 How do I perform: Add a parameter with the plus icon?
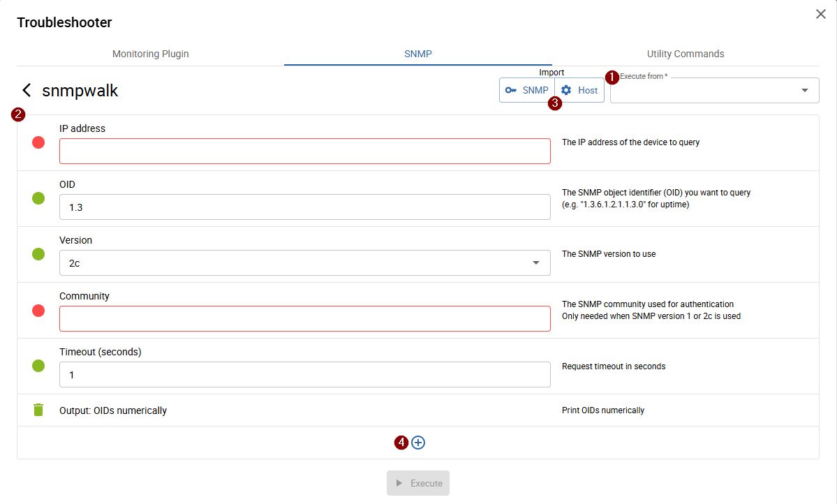(x=418, y=443)
